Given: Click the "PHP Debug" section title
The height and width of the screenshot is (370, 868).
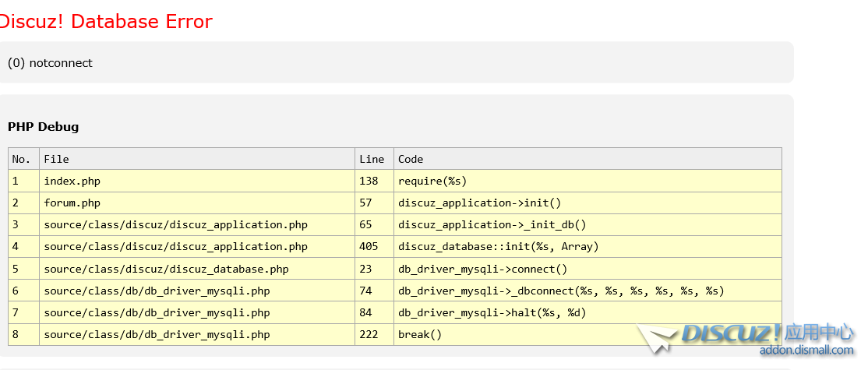Looking at the screenshot, I should coord(43,127).
